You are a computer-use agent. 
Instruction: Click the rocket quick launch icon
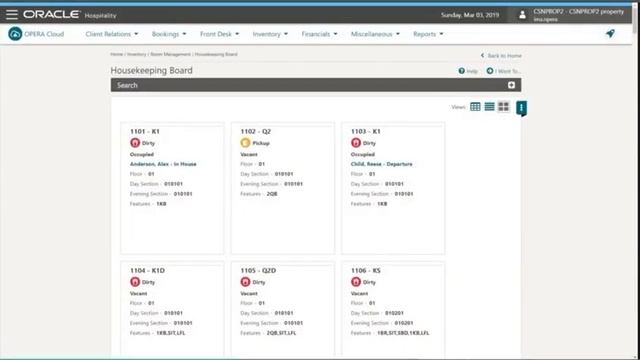610,33
